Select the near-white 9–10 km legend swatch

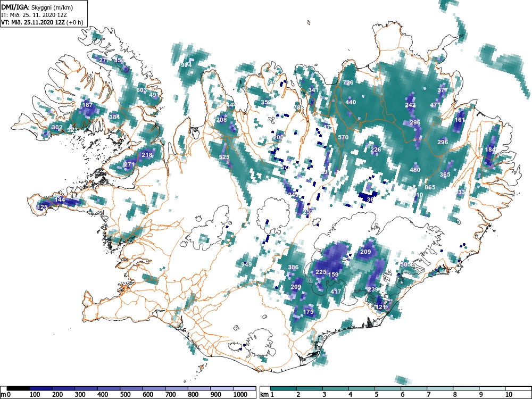point(493,388)
